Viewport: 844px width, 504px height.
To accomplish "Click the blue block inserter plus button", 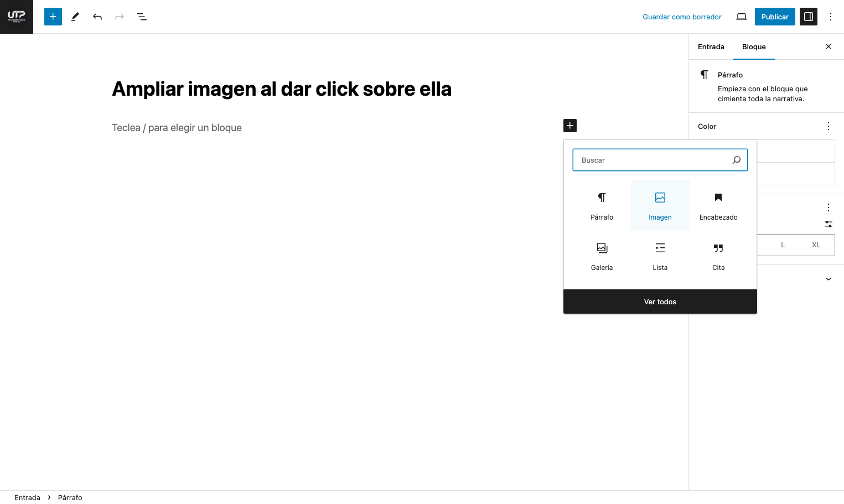I will point(53,17).
